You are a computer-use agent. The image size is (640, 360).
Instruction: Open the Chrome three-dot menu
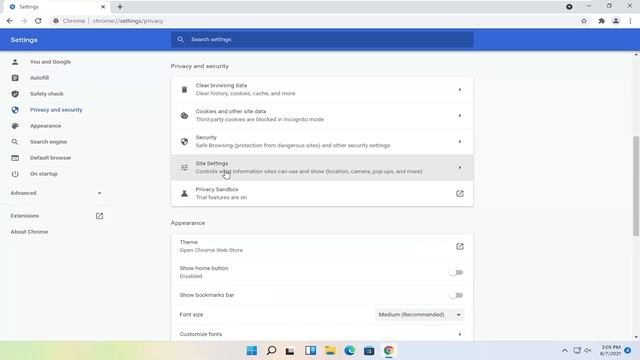click(x=630, y=21)
